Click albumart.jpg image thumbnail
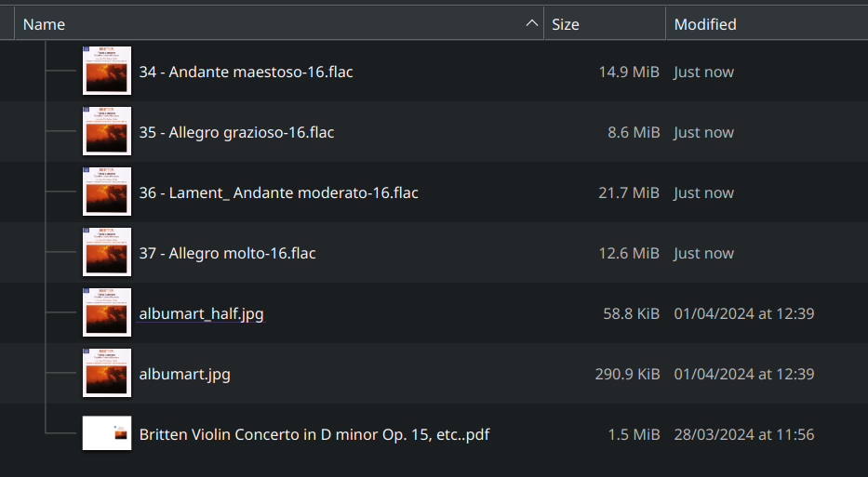This screenshot has height=477, width=868. [107, 373]
